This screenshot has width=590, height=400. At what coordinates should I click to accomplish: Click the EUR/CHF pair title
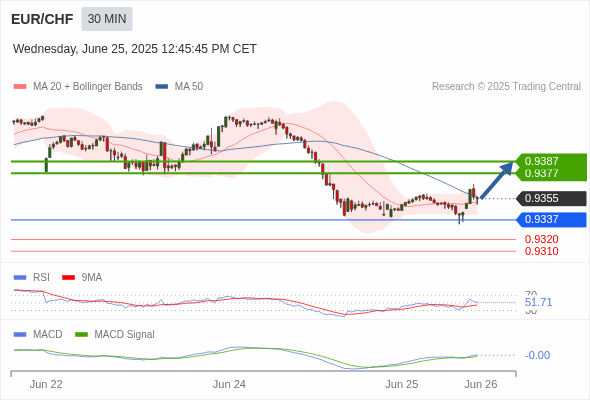(x=42, y=19)
